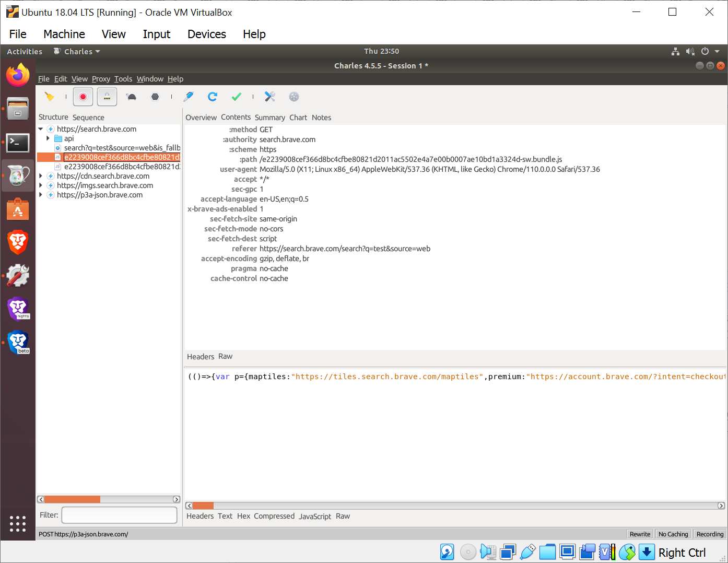
Task: Open the Sequence view
Action: click(88, 117)
